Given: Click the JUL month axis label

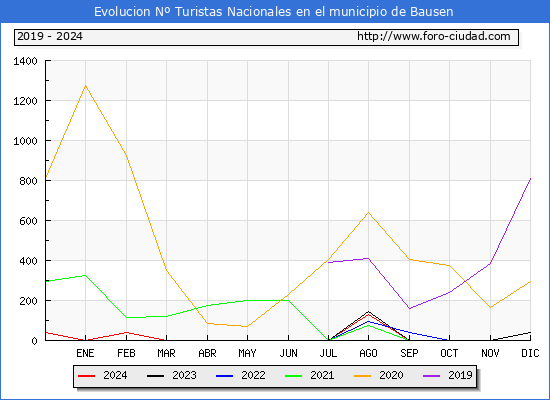Looking at the screenshot, I should click(x=328, y=353).
